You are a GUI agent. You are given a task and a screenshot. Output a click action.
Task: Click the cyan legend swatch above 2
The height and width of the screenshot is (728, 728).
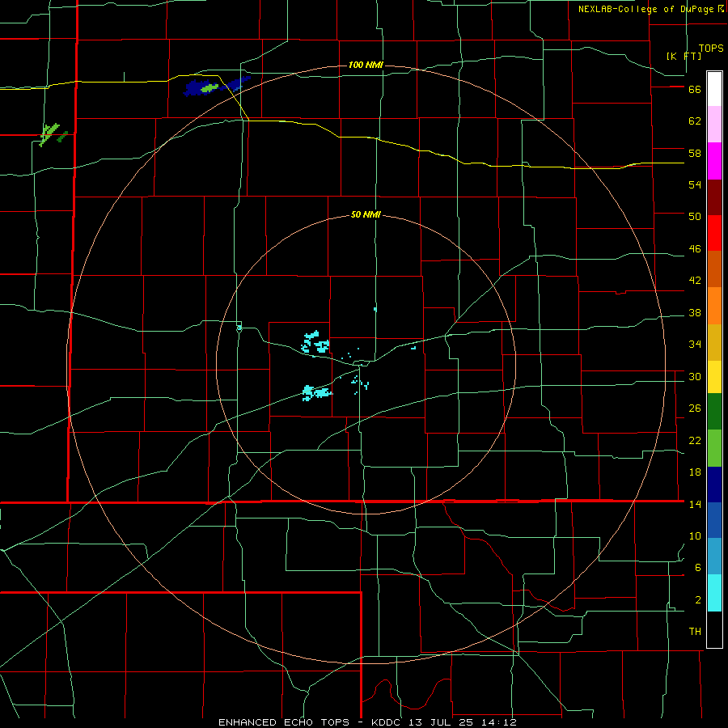[x=714, y=593]
